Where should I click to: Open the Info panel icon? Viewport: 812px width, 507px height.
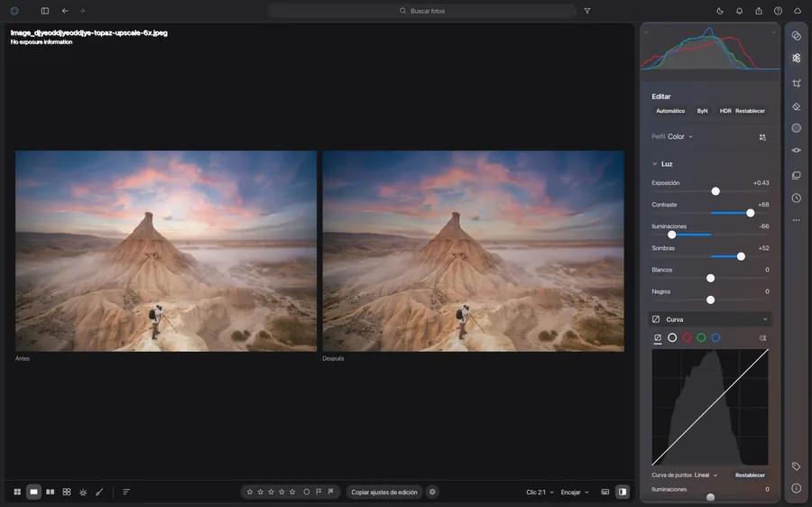797,488
